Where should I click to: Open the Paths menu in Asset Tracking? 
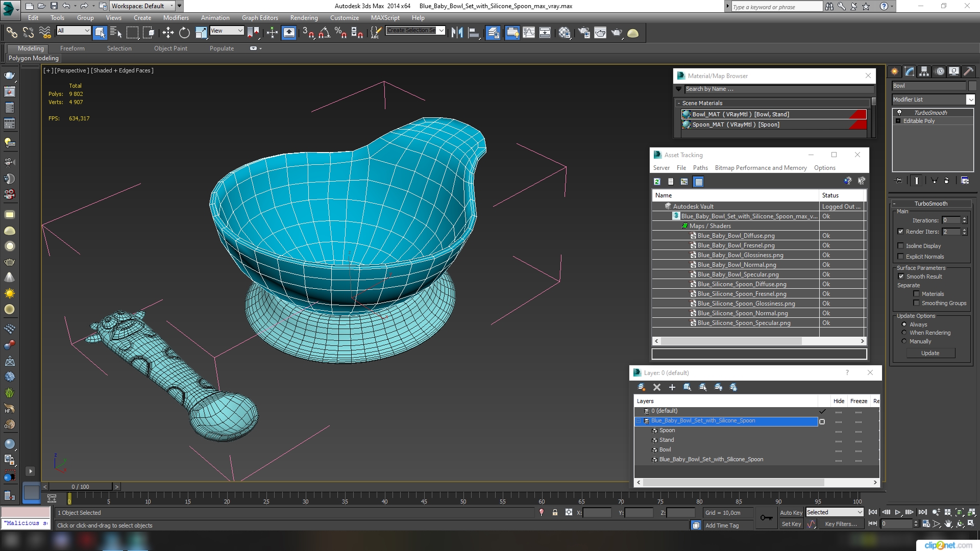700,168
